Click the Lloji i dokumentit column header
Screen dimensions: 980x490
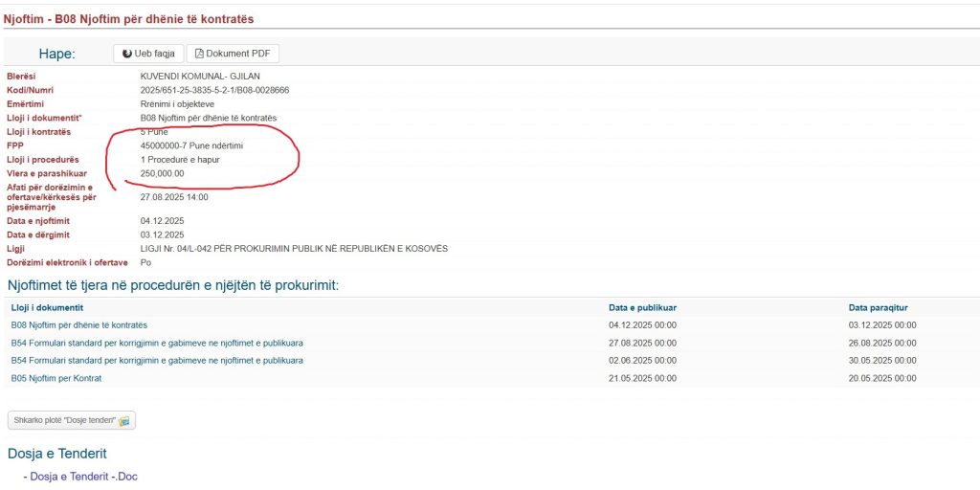click(47, 307)
